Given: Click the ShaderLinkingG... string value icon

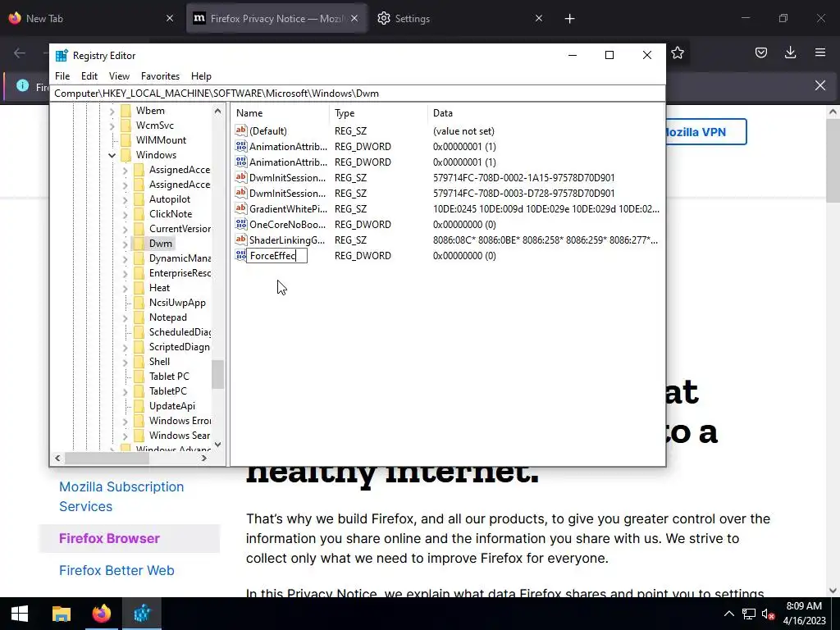Looking at the screenshot, I should click(x=241, y=240).
